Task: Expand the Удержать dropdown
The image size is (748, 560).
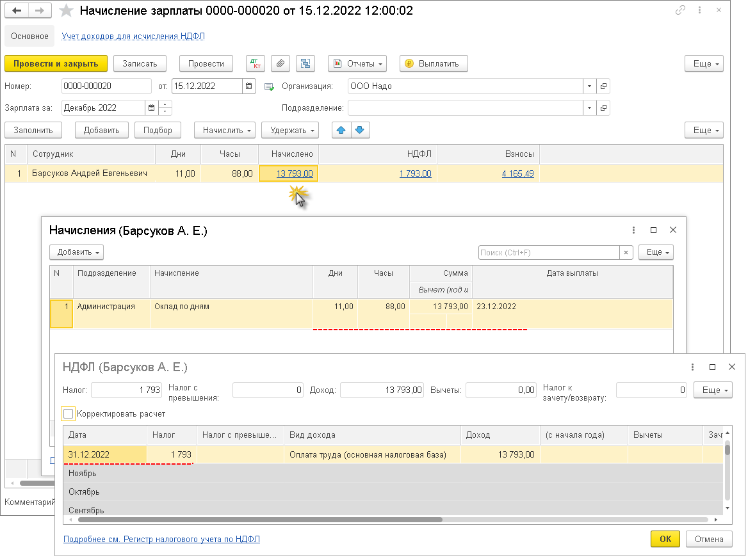Action: 290,130
